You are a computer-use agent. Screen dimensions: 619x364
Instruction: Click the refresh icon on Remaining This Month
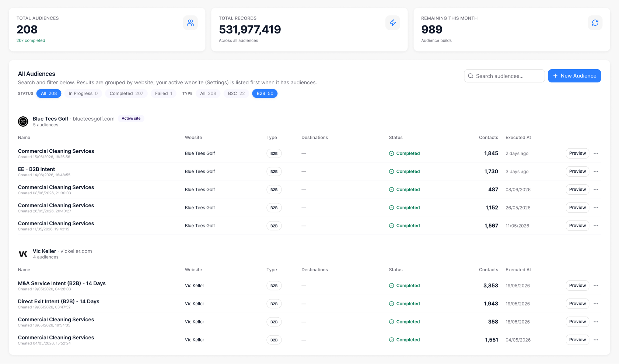click(595, 23)
